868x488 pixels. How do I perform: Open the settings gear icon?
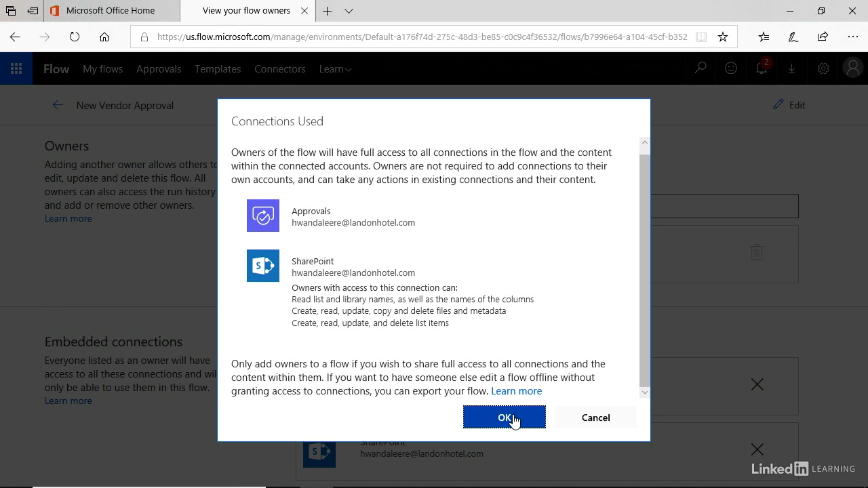(823, 68)
